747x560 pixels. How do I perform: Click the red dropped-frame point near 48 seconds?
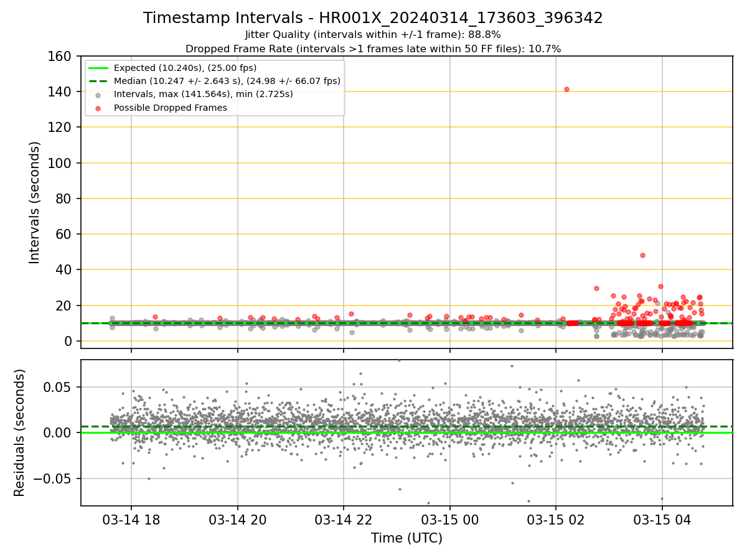(642, 255)
